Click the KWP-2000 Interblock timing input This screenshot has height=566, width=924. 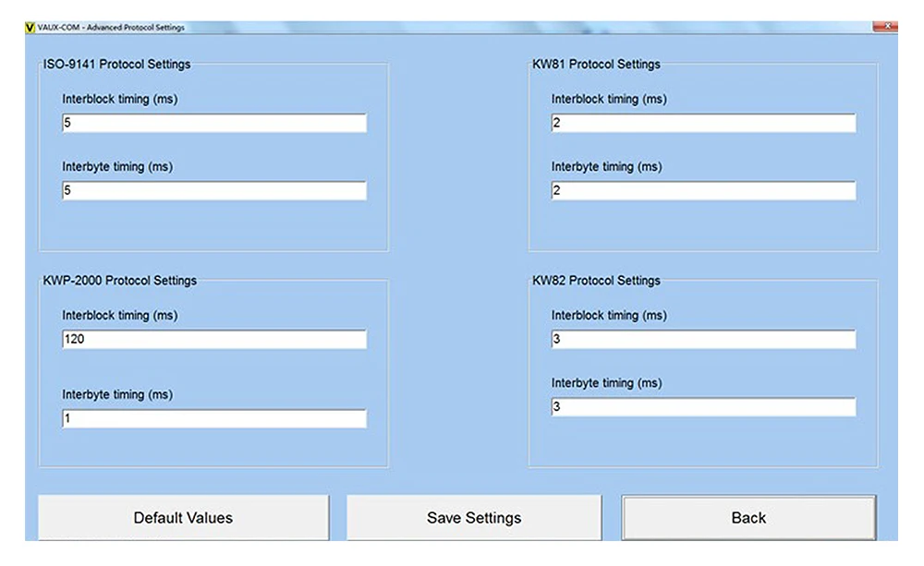pos(213,340)
